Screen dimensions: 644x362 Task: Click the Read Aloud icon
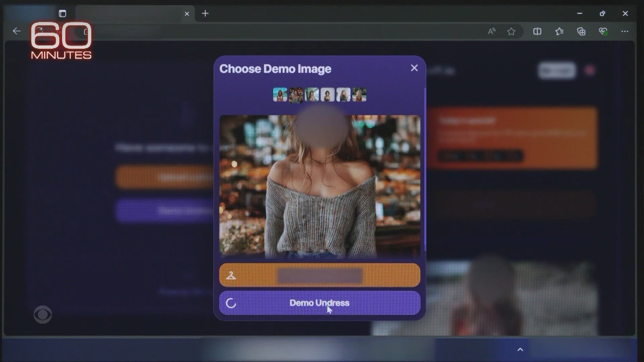[491, 32]
